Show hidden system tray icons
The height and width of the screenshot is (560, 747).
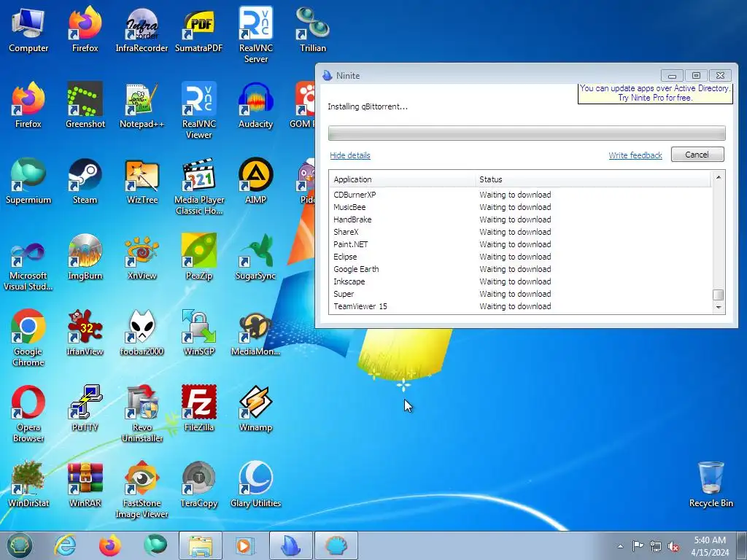pos(620,546)
